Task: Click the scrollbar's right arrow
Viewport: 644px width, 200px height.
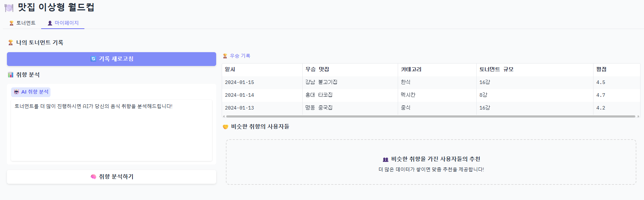Action: (638, 116)
